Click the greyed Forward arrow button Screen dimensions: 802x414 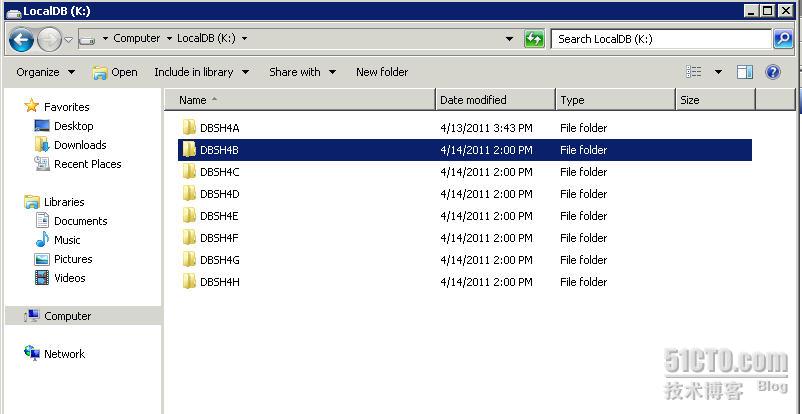pos(49,39)
